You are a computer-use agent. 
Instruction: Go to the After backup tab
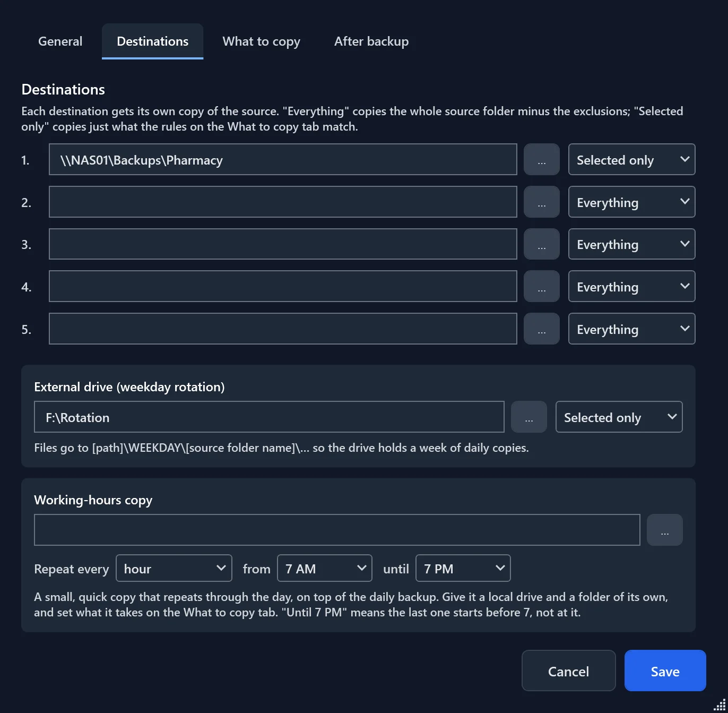(371, 41)
